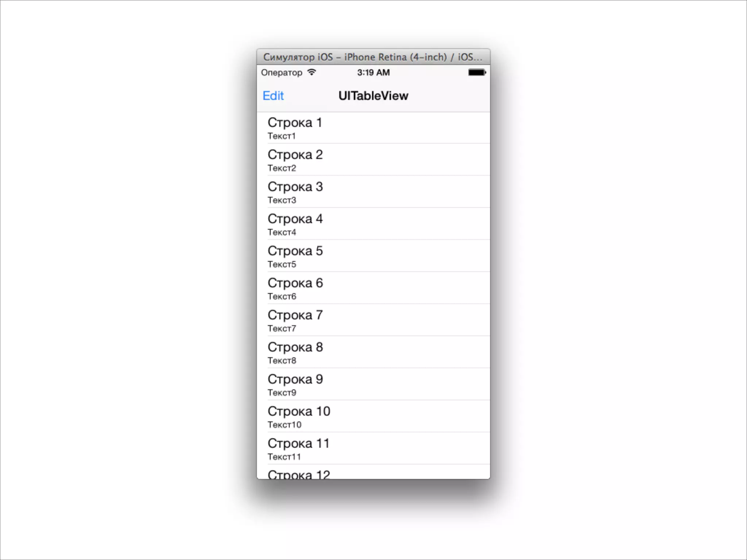This screenshot has width=747, height=560.
Task: Select the Строка 1 row
Action: (373, 128)
